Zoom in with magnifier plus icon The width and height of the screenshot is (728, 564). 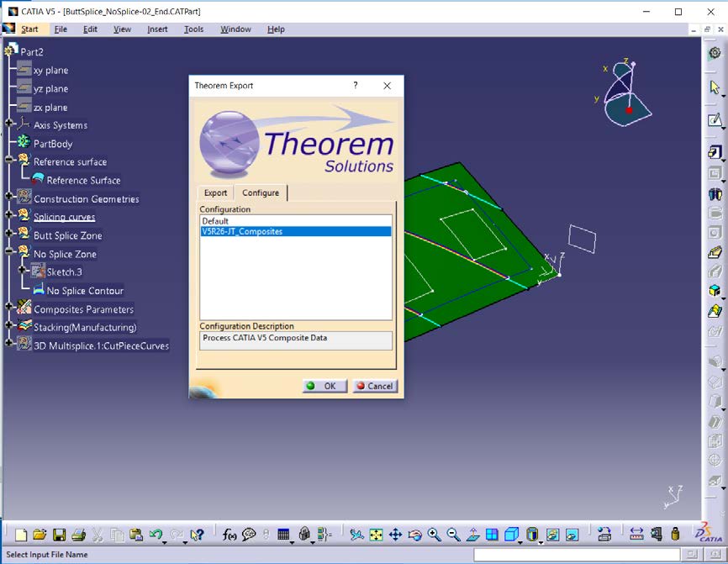pyautogui.click(x=434, y=535)
